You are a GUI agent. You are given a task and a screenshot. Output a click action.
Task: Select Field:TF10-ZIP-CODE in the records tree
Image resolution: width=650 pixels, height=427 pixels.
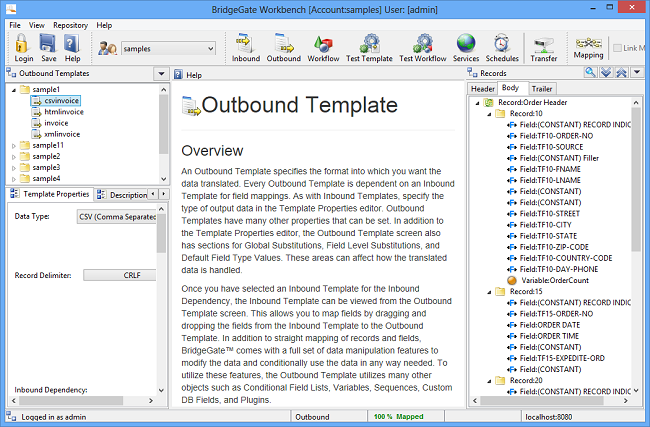click(x=555, y=246)
